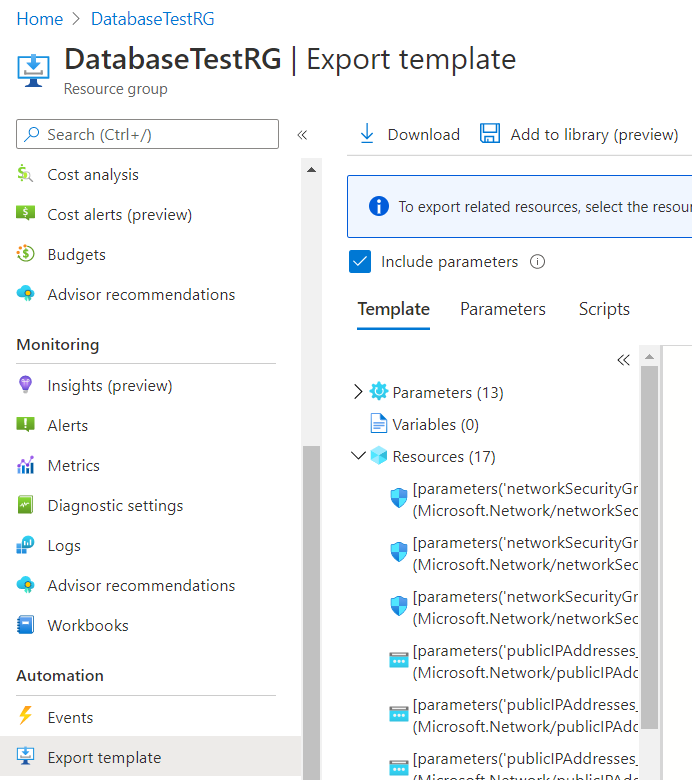Click the first public IP address icon
Screen dimensions: 692x780
[x=398, y=660]
